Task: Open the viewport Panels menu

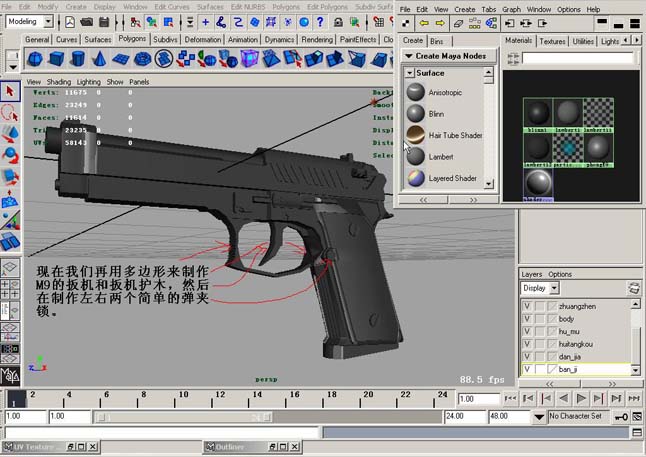Action: click(x=139, y=82)
